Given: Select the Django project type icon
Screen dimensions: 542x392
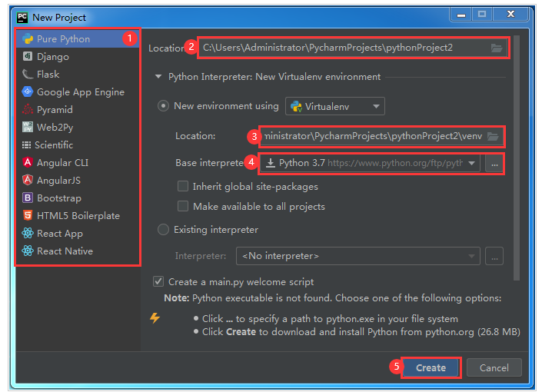Looking at the screenshot, I should [28, 56].
